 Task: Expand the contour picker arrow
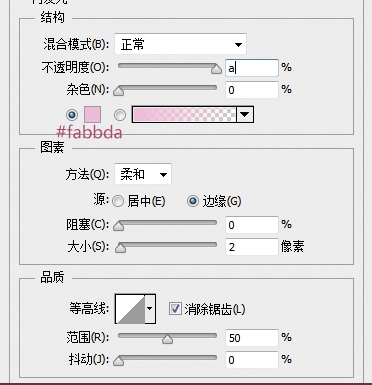150,309
